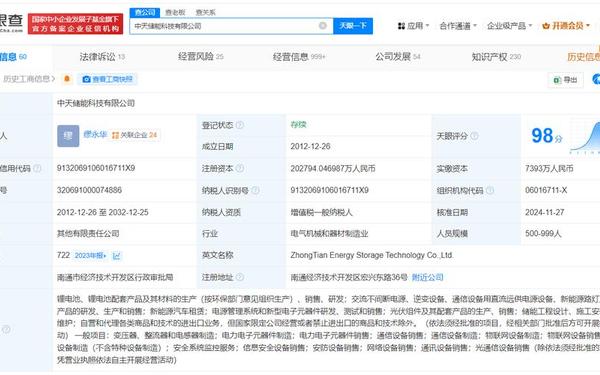The height and width of the screenshot is (375, 600).
Task: Select the company name 中天储能科技有限公司 text
Action: [96, 103]
